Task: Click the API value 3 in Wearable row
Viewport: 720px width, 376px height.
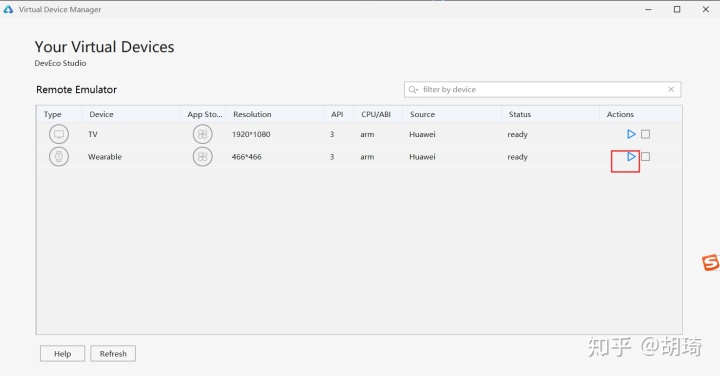Action: click(332, 157)
